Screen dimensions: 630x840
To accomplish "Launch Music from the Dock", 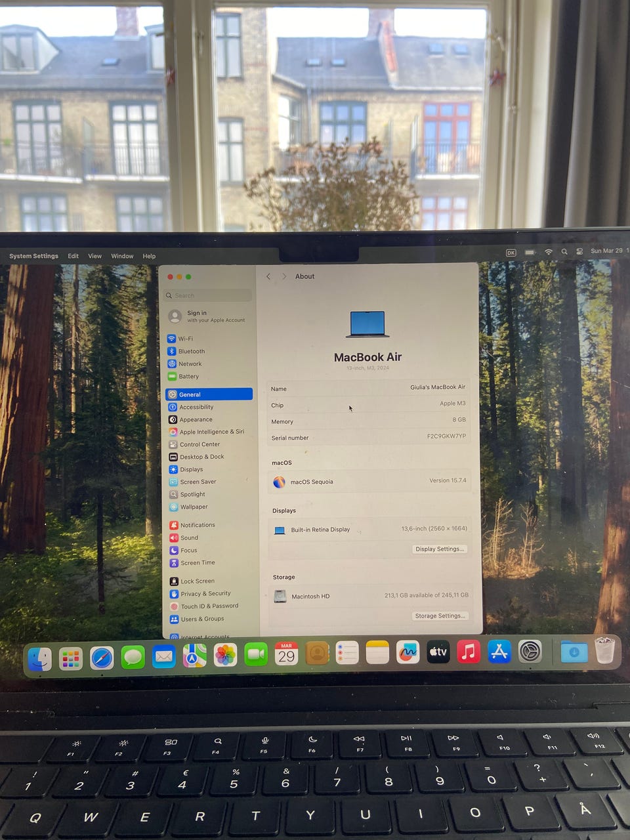I will (x=469, y=651).
